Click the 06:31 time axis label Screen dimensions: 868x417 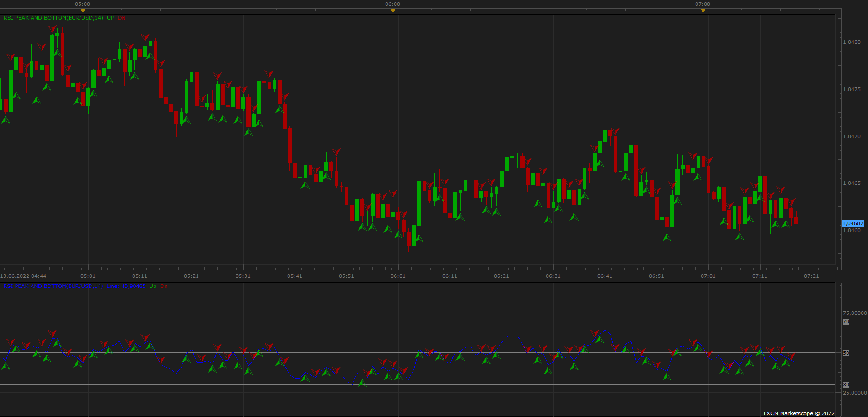553,276
